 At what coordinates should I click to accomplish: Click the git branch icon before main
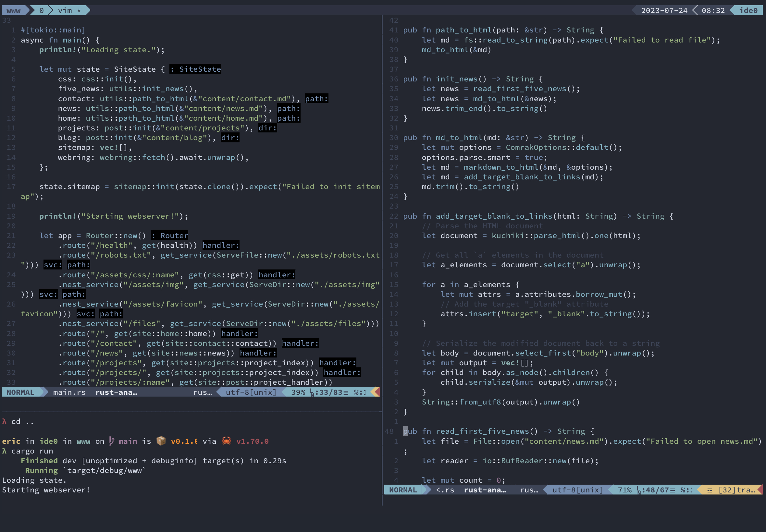[x=111, y=441]
